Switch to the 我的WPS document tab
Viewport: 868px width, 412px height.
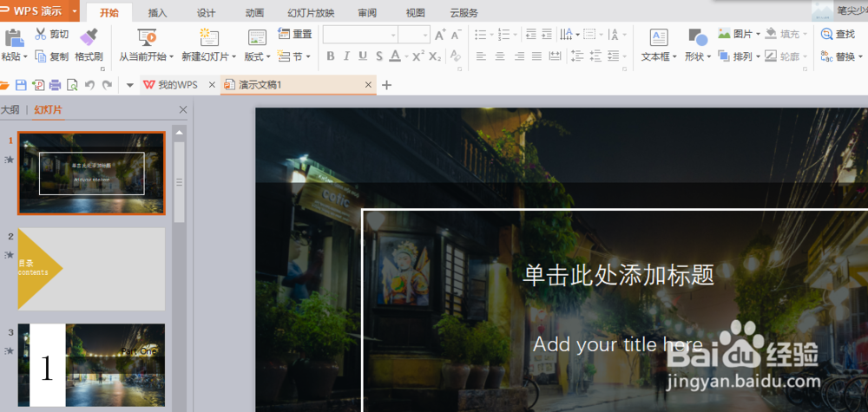tap(178, 85)
